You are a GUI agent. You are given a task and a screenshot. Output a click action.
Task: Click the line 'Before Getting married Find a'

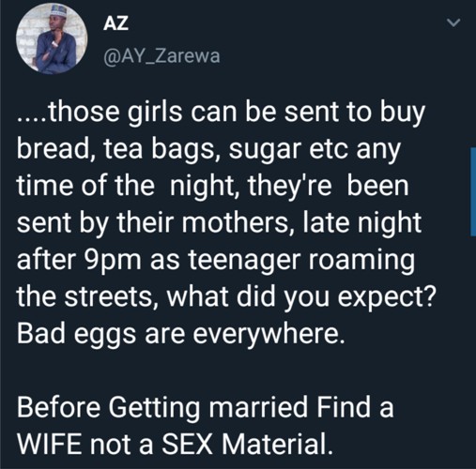pos(206,407)
